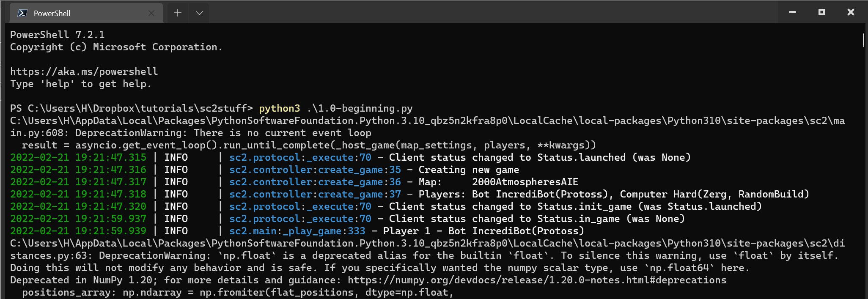Click the vertical scrollbar thumb
Image resolution: width=868 pixels, height=299 pixels.
tap(863, 40)
